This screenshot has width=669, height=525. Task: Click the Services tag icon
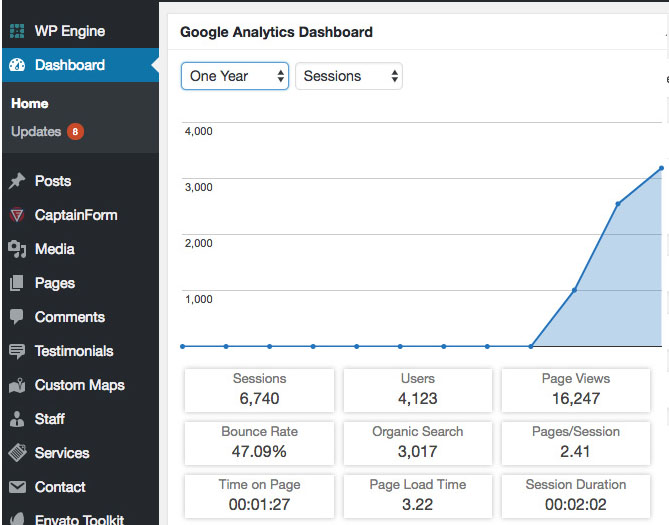point(17,453)
